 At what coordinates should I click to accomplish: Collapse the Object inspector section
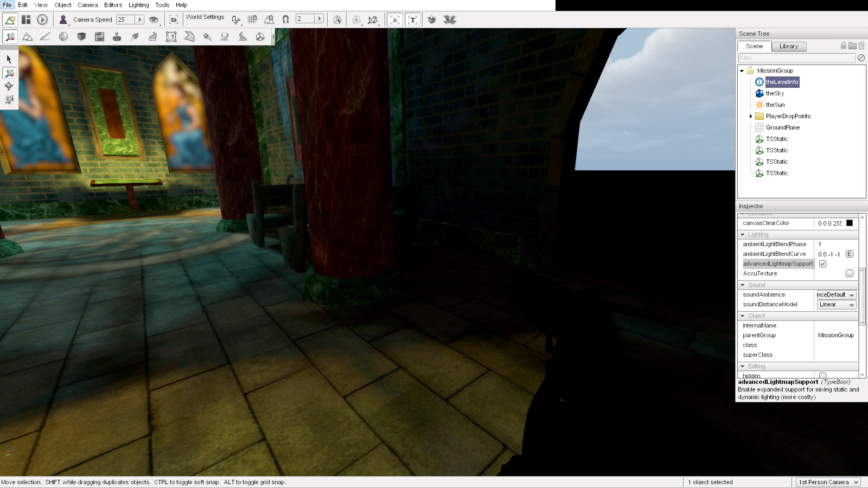742,316
